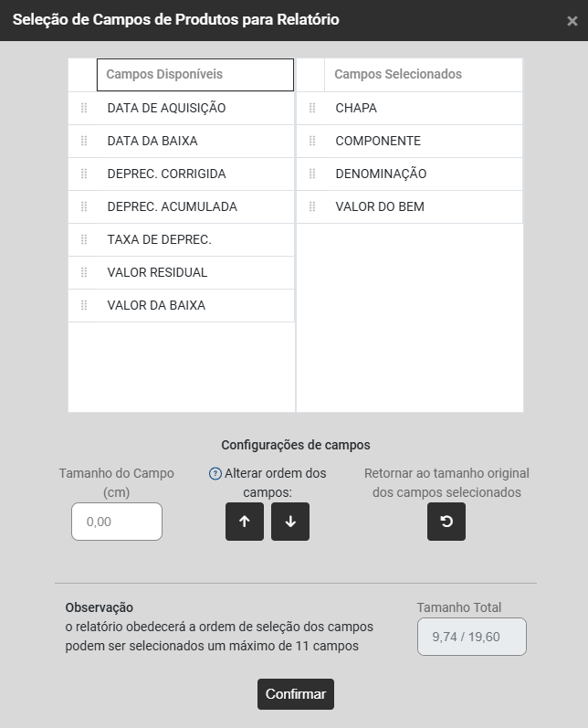Select VALOR DA BAIXA available field
The height and width of the screenshot is (728, 588).
(x=156, y=305)
